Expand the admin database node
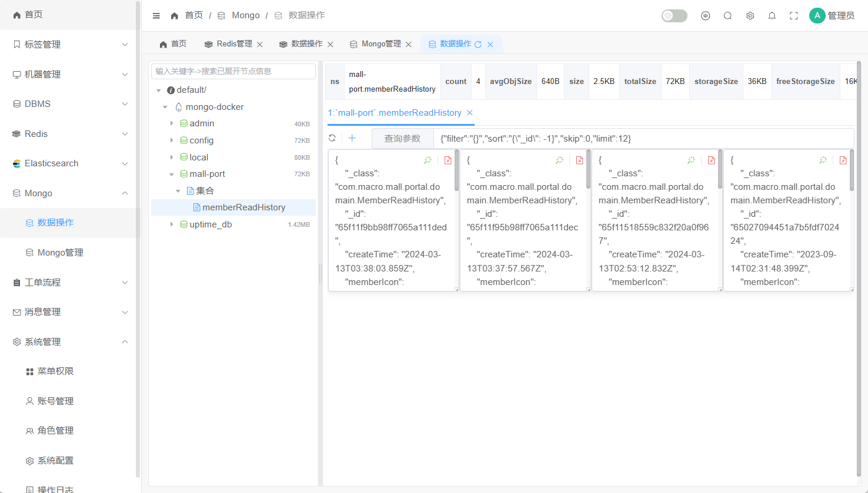The width and height of the screenshot is (868, 493). pyautogui.click(x=172, y=123)
